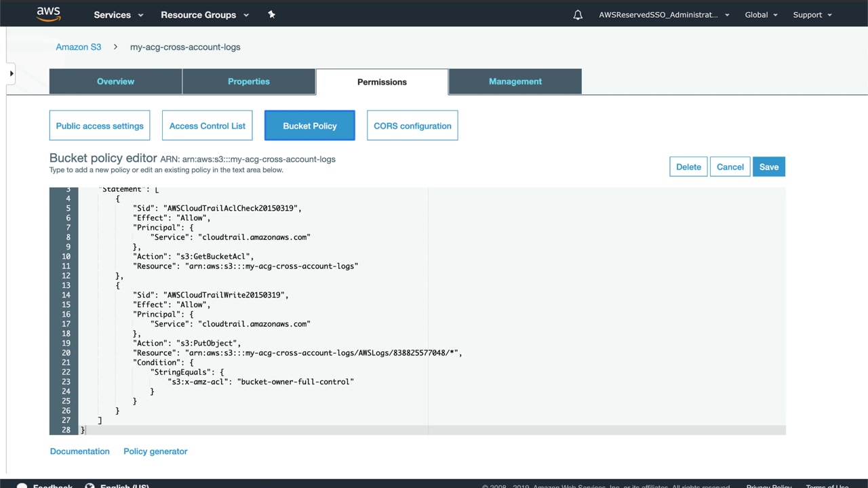Launch the Policy generator link
The height and width of the screenshot is (488, 868).
click(x=155, y=451)
